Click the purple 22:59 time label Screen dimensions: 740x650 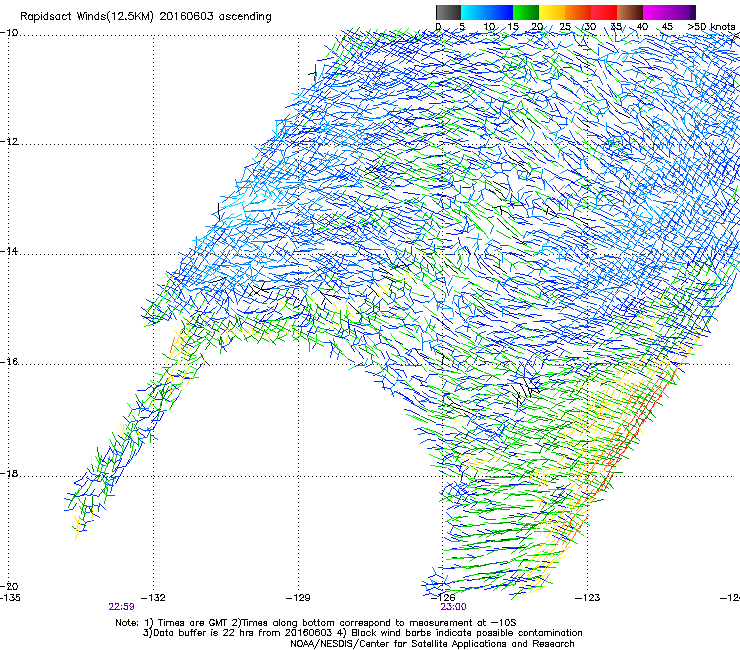coord(121,607)
